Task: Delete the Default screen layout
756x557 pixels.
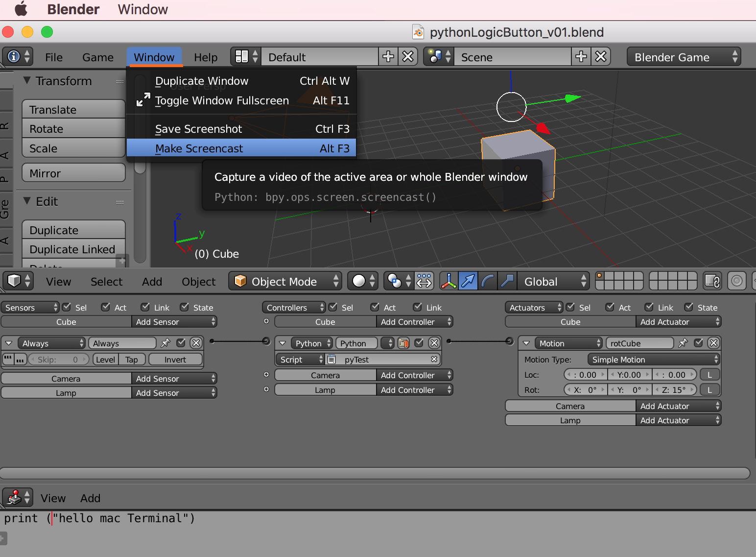Action: [x=407, y=57]
